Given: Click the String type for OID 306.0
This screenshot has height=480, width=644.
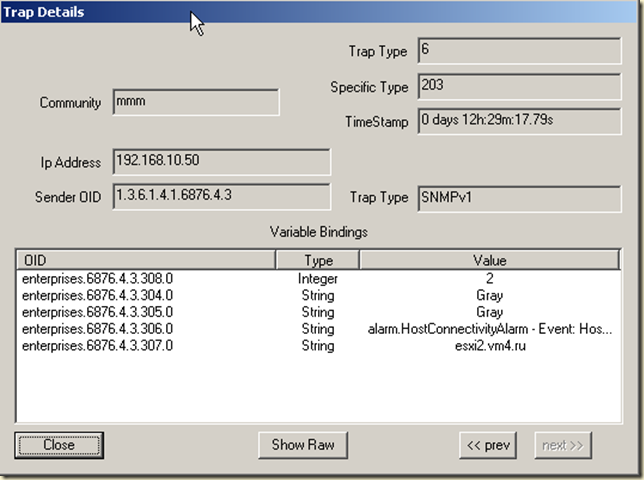Looking at the screenshot, I should pyautogui.click(x=318, y=329).
